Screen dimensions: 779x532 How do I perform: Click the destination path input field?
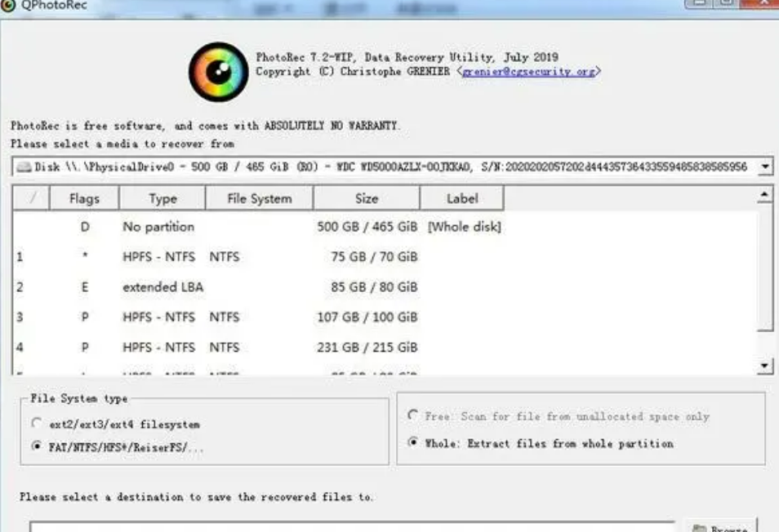[352, 527]
